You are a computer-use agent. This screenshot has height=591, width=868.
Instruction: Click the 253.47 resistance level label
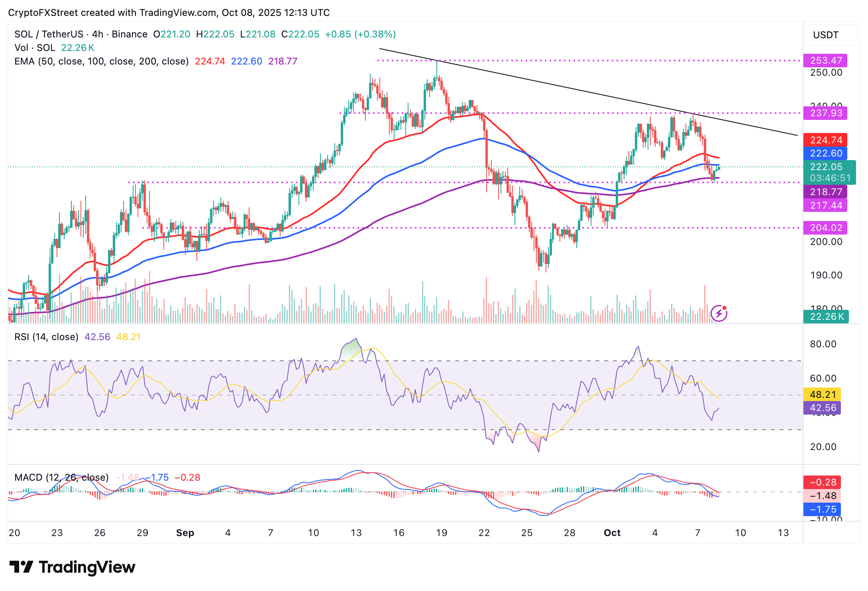(x=825, y=61)
